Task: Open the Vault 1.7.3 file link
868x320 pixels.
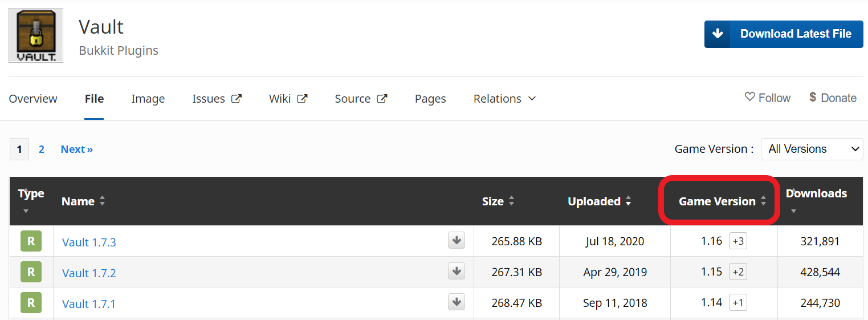Action: 89,242
